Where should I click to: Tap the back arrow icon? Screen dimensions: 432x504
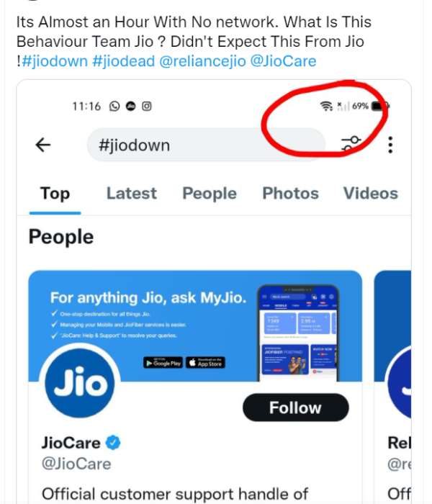[x=43, y=145]
